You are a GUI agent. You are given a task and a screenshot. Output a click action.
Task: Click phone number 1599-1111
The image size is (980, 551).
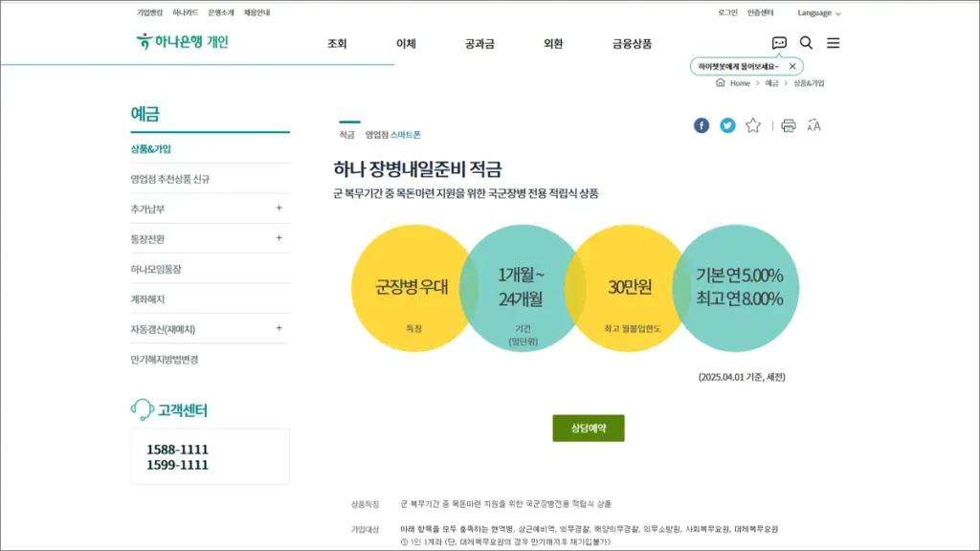[177, 465]
